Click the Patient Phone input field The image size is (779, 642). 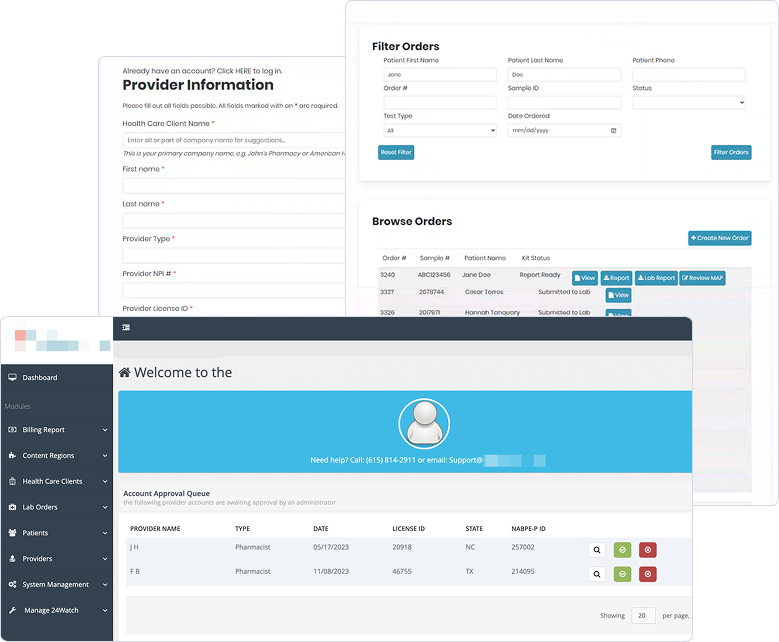coord(688,75)
